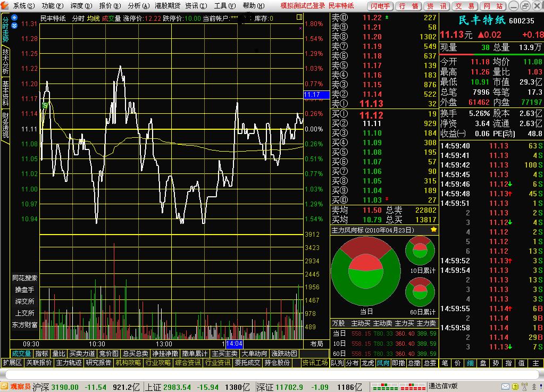Click the red-green market breadth indicator
The width and height of the screenshot is (544, 392).
pyautogui.click(x=398, y=387)
